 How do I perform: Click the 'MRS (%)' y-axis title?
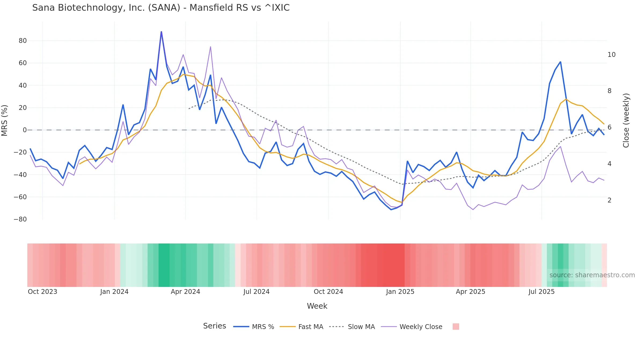click(x=5, y=120)
